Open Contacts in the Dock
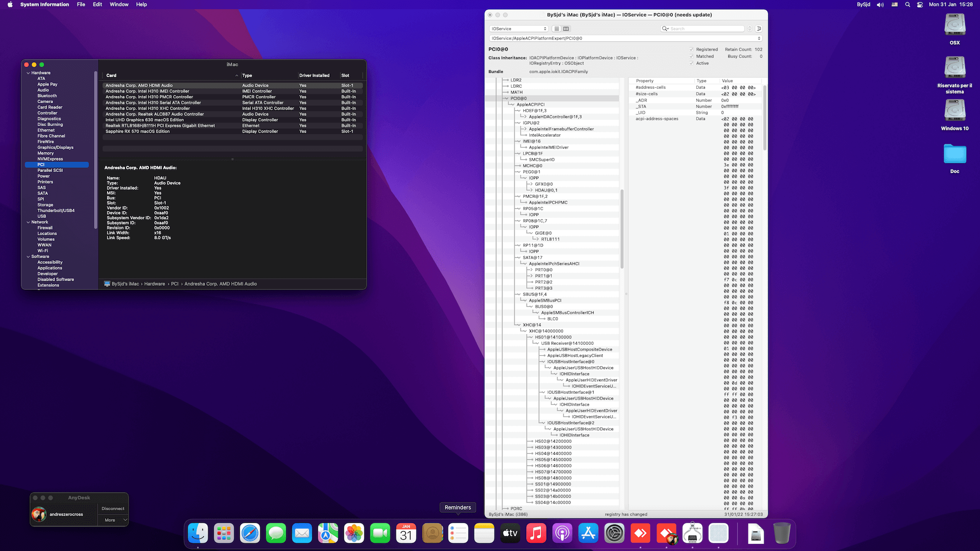 (432, 534)
